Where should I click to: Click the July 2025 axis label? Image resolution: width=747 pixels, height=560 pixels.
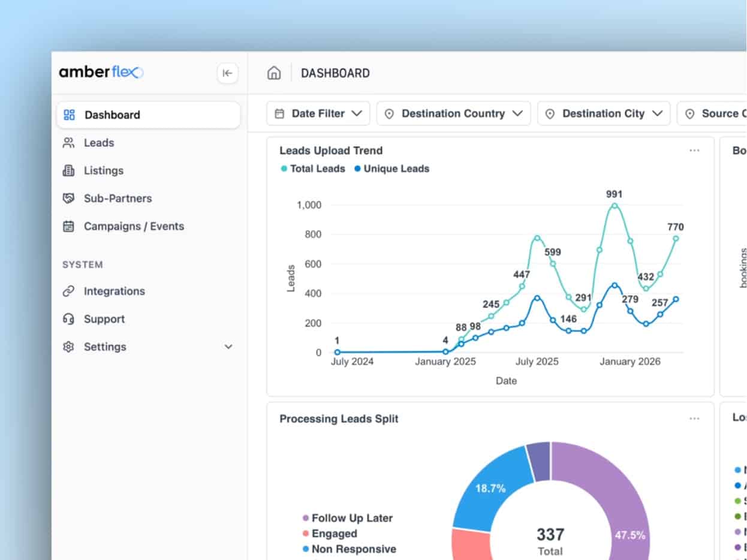click(537, 362)
